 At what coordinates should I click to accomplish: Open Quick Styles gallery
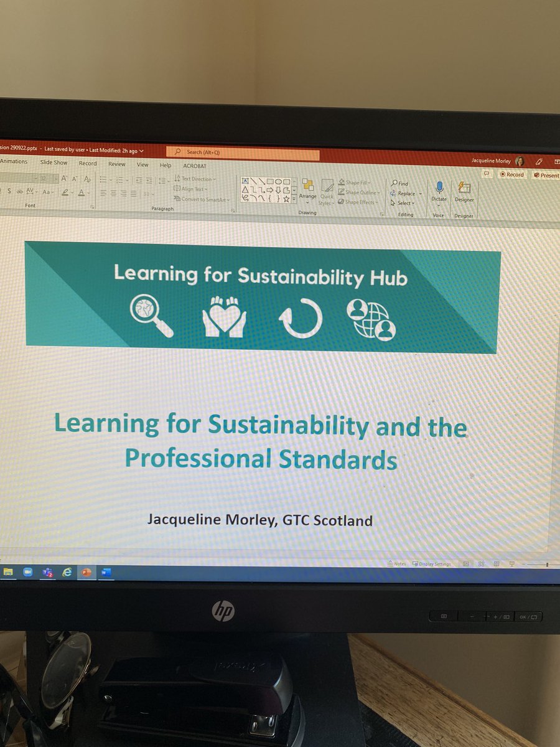point(327,192)
